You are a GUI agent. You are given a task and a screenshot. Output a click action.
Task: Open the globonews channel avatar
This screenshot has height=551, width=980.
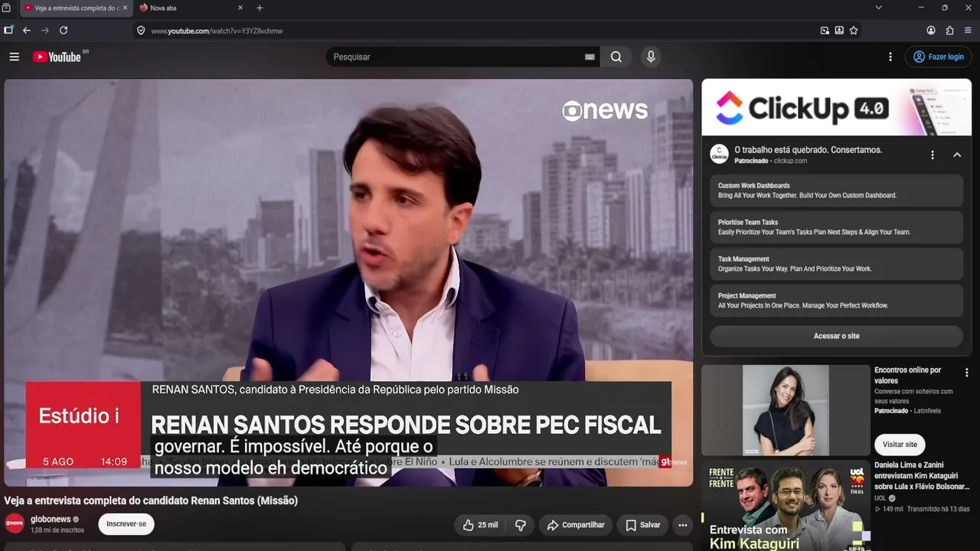coord(15,523)
